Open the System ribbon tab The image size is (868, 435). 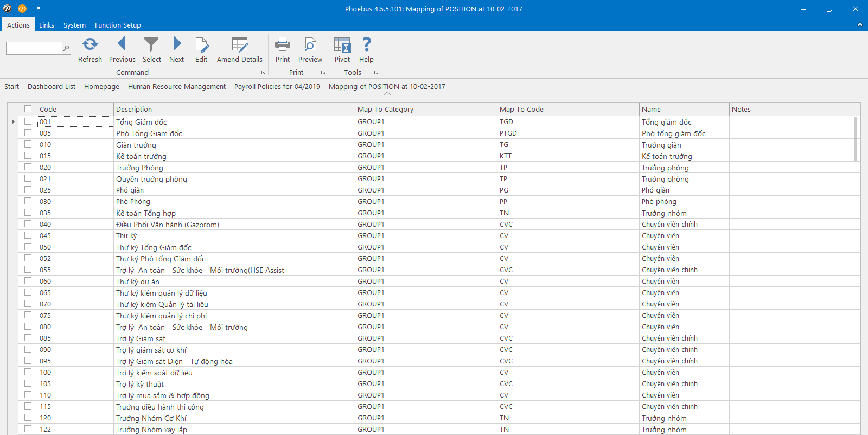(74, 25)
